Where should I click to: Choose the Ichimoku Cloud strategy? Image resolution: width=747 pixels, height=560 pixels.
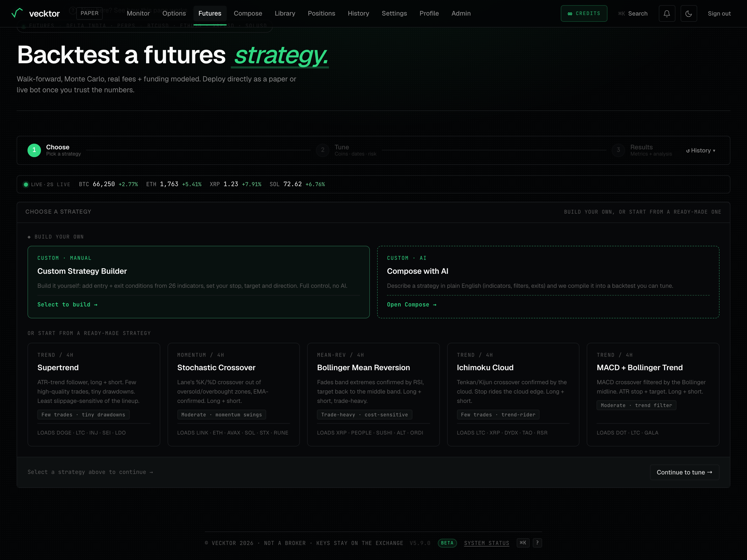513,395
